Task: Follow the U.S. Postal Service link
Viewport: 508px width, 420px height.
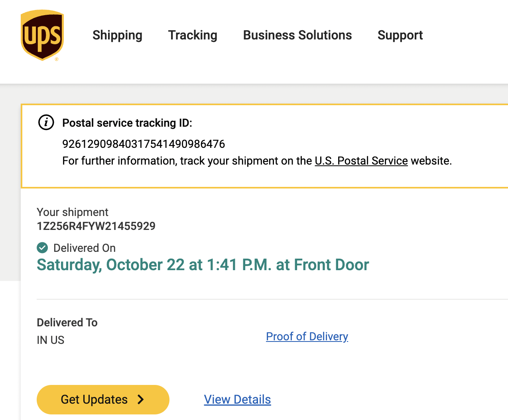Action: (361, 161)
